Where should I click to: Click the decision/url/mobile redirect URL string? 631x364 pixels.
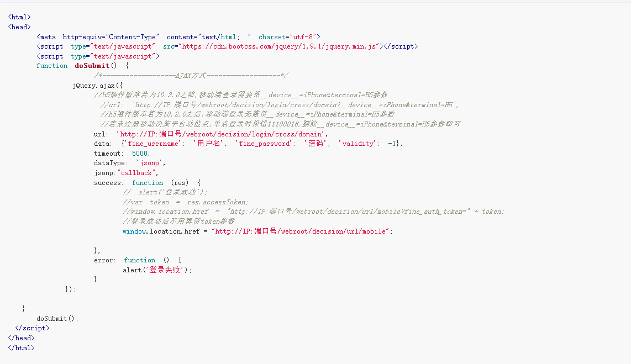click(301, 231)
